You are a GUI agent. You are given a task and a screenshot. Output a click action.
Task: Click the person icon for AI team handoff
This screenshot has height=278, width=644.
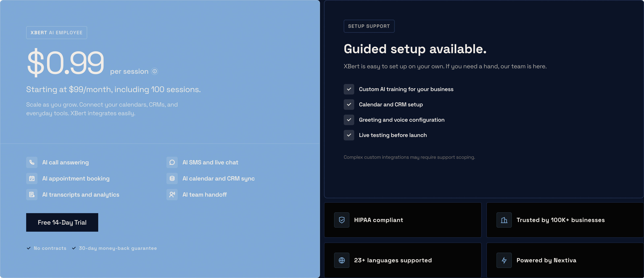click(x=172, y=194)
